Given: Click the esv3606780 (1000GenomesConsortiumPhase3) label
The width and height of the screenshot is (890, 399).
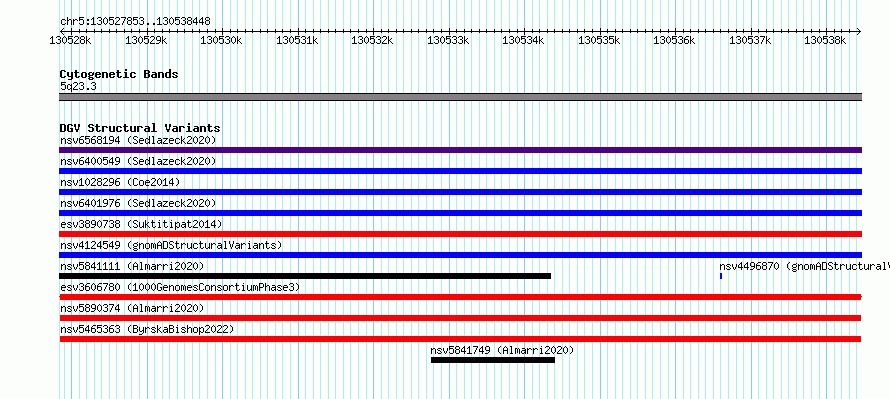Looking at the screenshot, I should 180,287.
